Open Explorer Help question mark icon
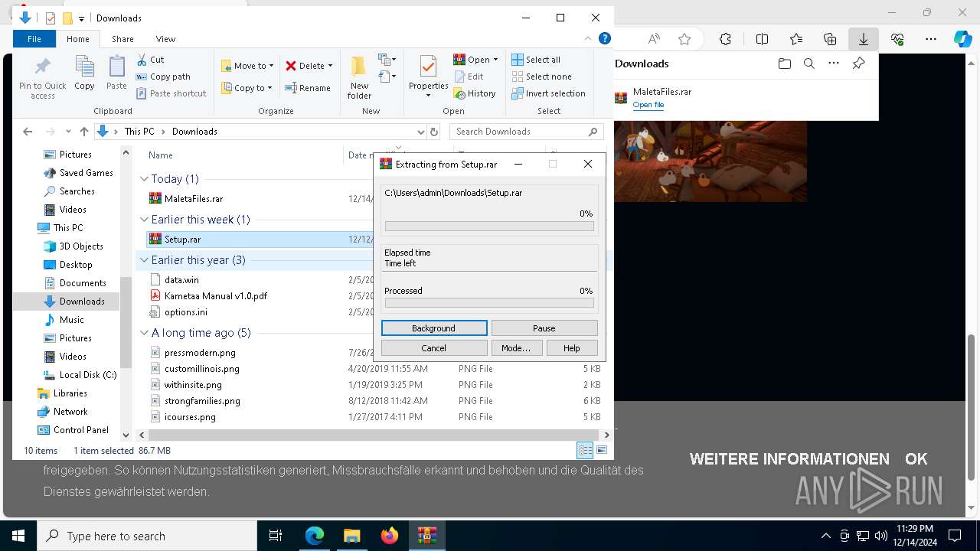 604,38
